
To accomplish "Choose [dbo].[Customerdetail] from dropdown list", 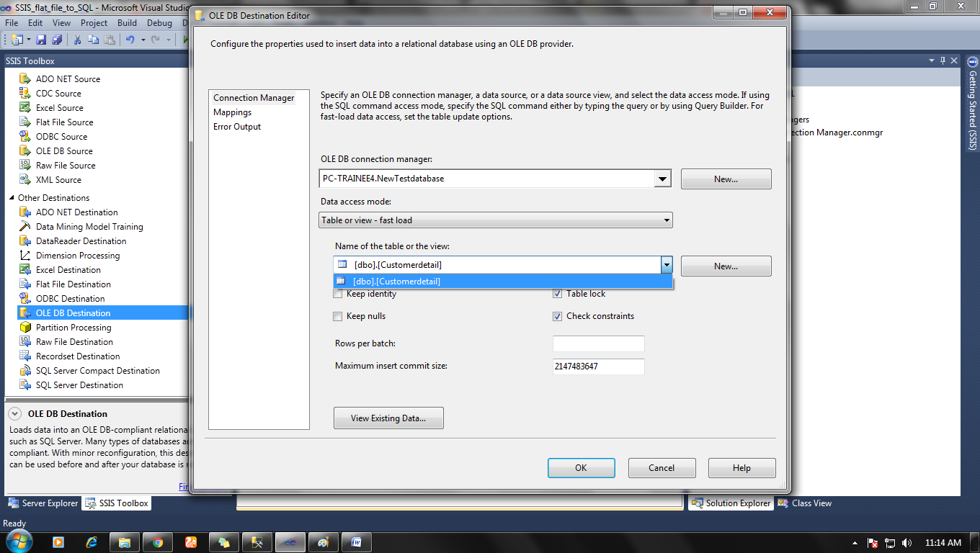I will pyautogui.click(x=503, y=282).
